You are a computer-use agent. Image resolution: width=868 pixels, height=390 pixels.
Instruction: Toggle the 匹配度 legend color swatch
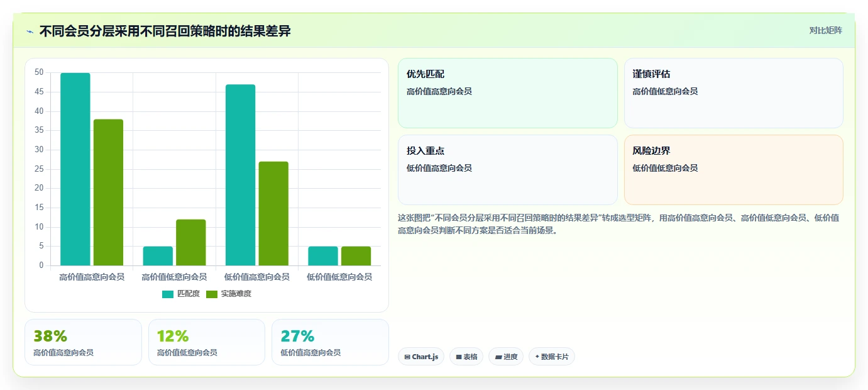point(168,294)
